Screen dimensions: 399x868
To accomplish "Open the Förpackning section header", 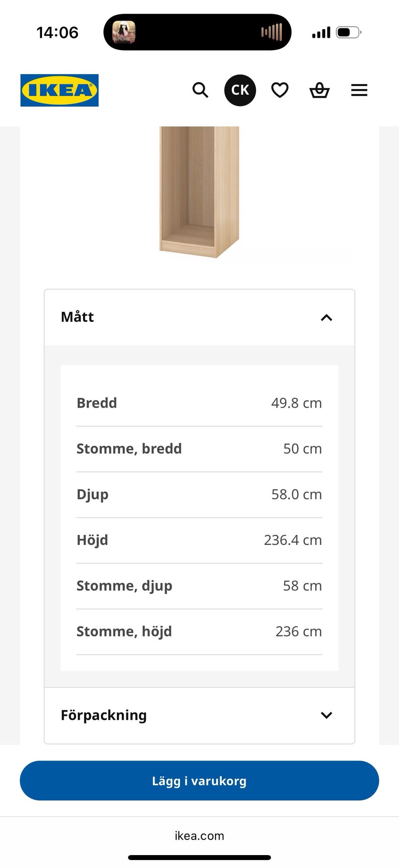I will pos(199,715).
